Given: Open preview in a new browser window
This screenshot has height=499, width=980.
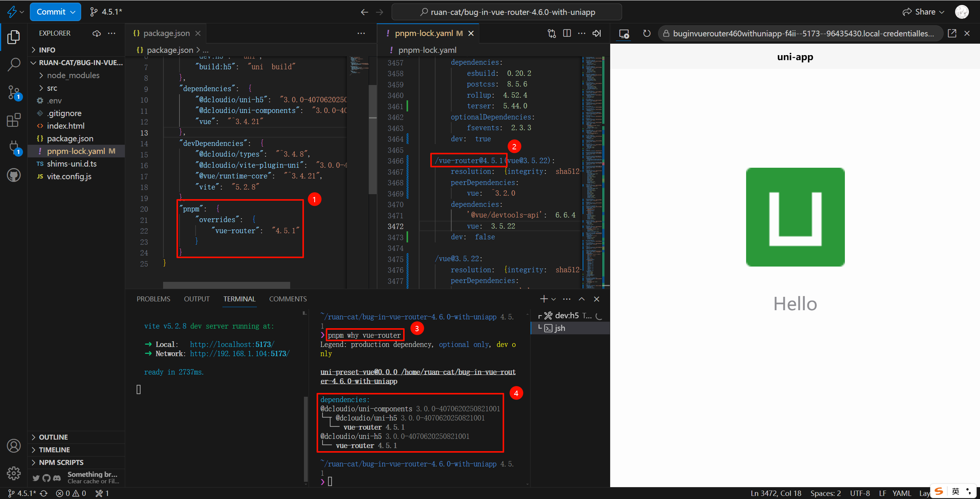Looking at the screenshot, I should pos(952,33).
